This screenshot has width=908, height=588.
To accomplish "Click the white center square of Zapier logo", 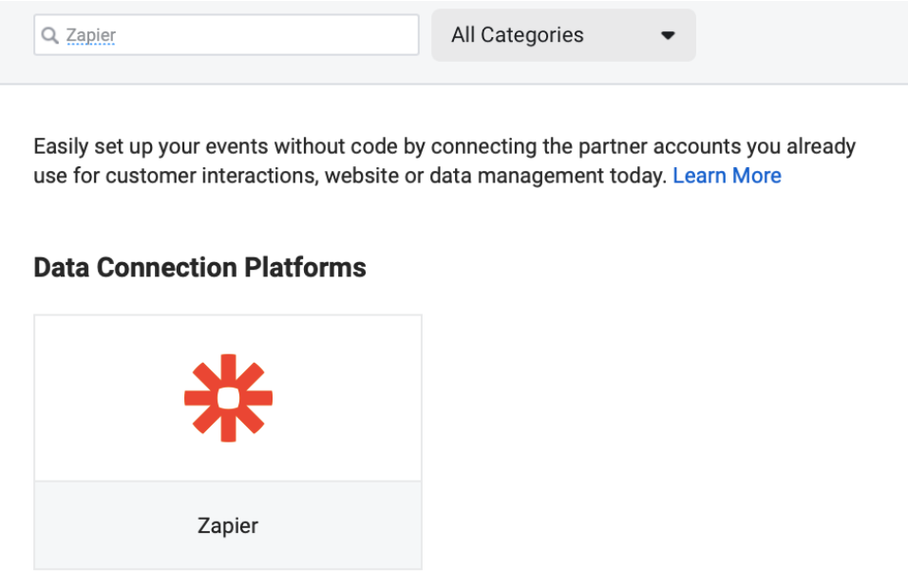I will pyautogui.click(x=228, y=398).
